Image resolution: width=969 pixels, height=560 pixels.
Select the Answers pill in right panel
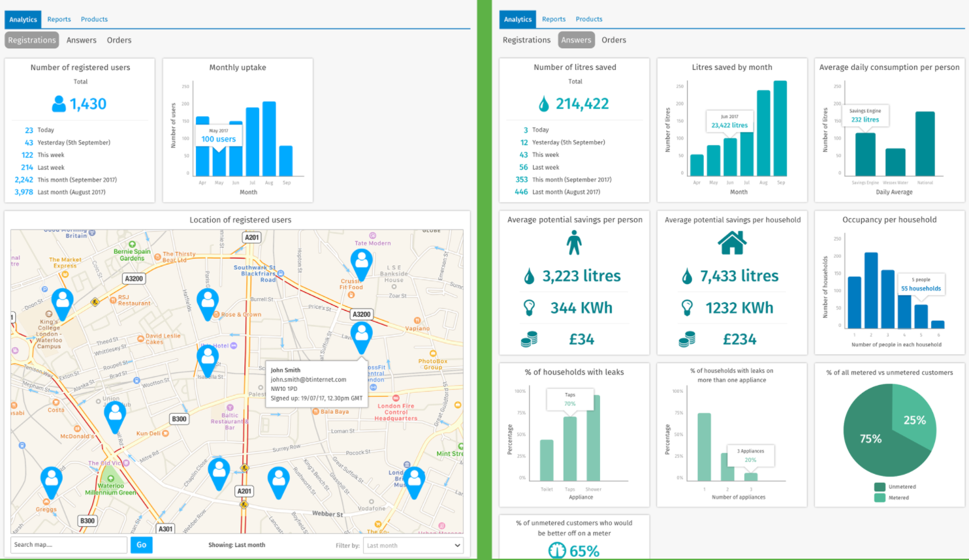[x=576, y=40]
